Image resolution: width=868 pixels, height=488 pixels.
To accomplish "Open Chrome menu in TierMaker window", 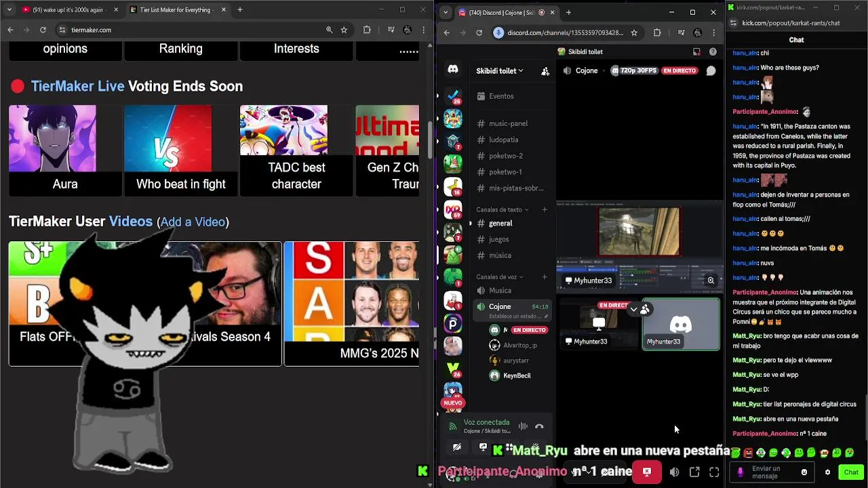I will [422, 30].
